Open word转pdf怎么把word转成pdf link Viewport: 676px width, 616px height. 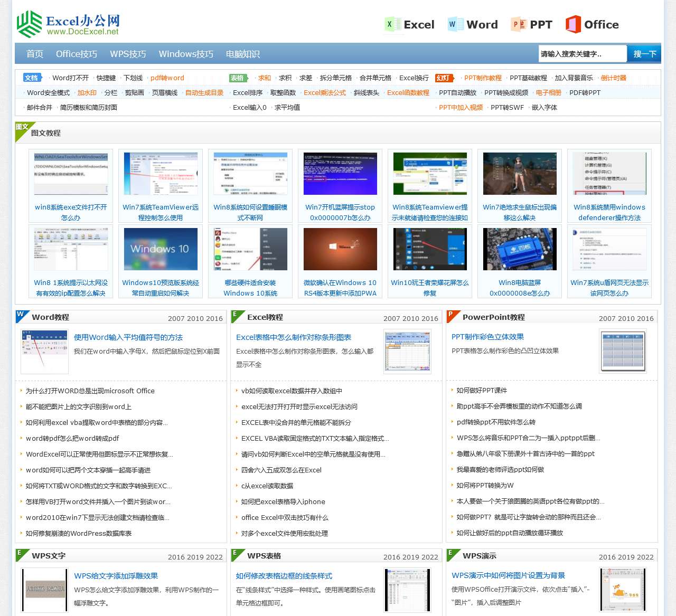tap(72, 438)
